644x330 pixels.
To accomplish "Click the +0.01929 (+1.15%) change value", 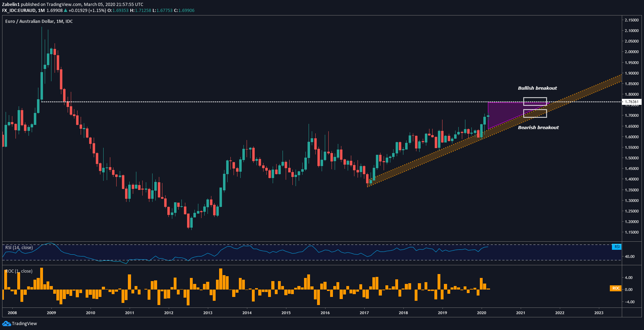I will coord(87,11).
